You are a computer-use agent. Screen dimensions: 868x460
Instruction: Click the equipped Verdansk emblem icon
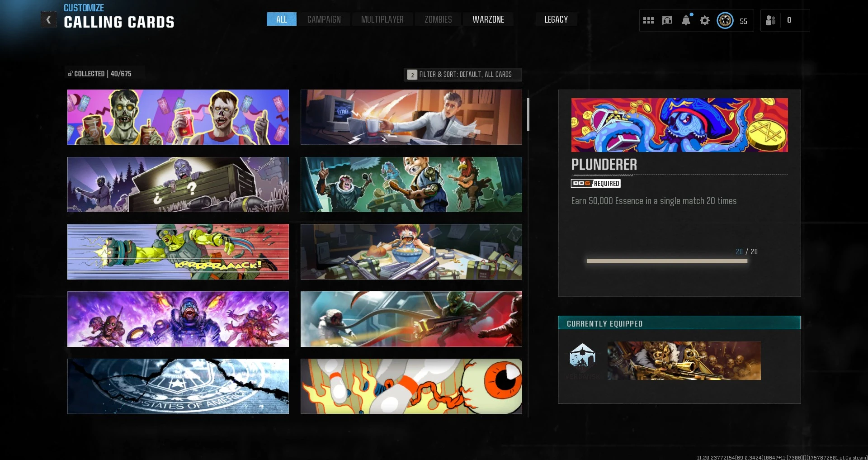583,358
